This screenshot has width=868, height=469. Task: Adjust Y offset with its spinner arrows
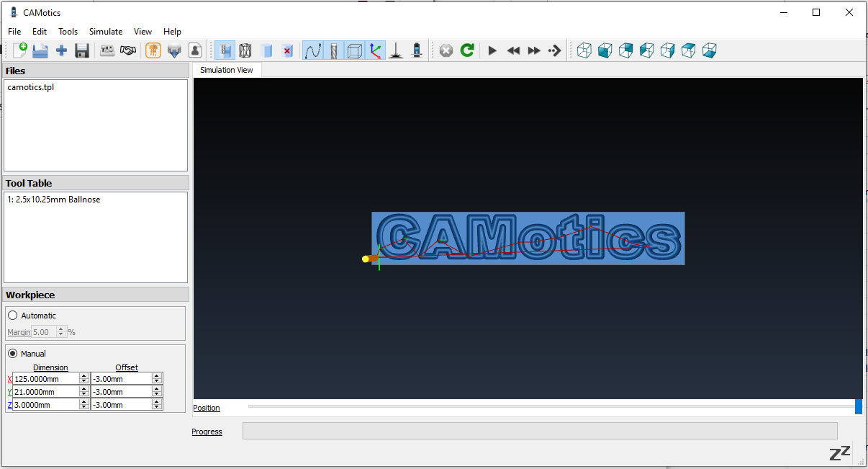pyautogui.click(x=157, y=392)
